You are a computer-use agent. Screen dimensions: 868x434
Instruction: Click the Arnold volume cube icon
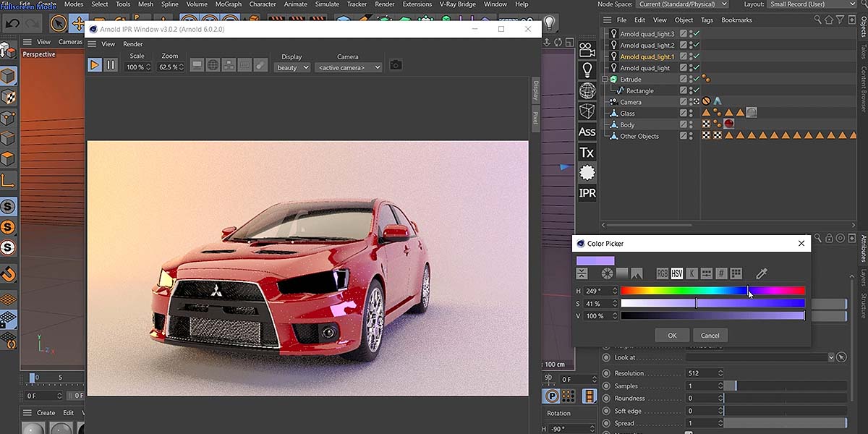587,111
